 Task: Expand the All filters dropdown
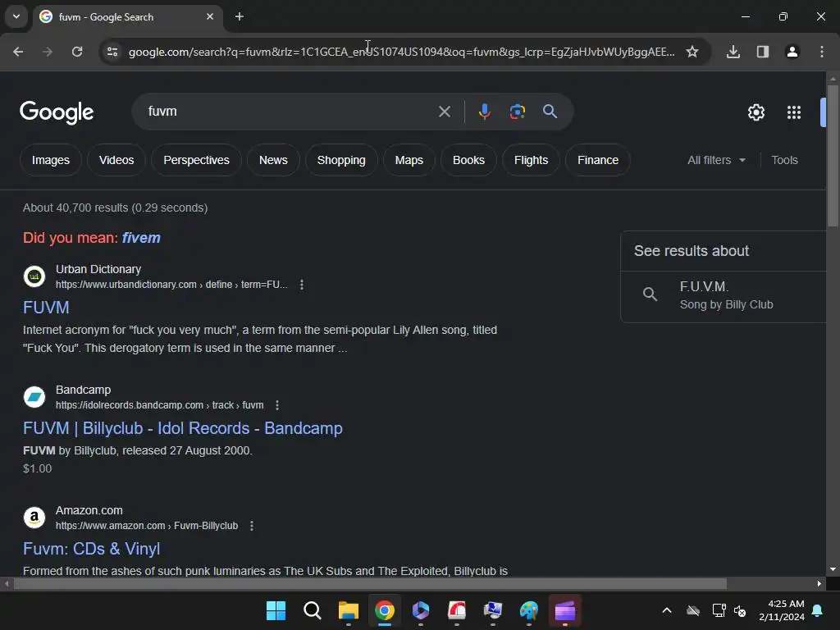coord(716,160)
